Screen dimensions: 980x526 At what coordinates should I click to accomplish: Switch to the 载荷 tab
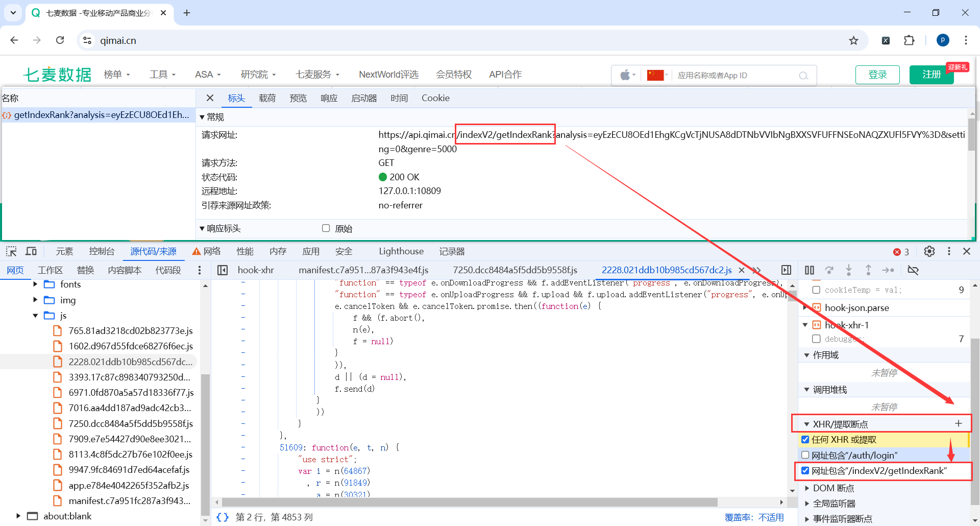(x=267, y=98)
